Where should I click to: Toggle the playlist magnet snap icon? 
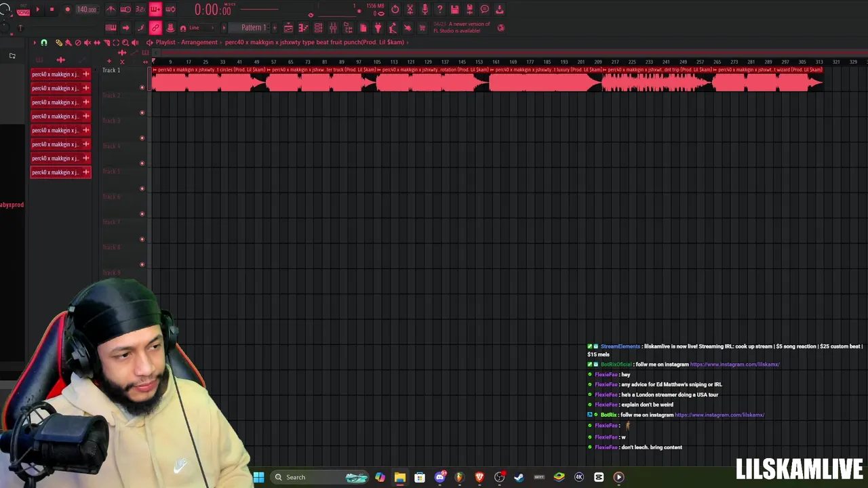pyautogui.click(x=44, y=43)
